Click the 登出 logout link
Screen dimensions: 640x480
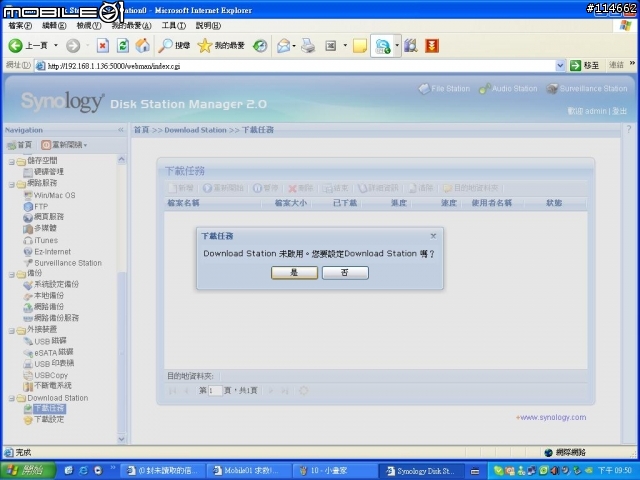[620, 111]
